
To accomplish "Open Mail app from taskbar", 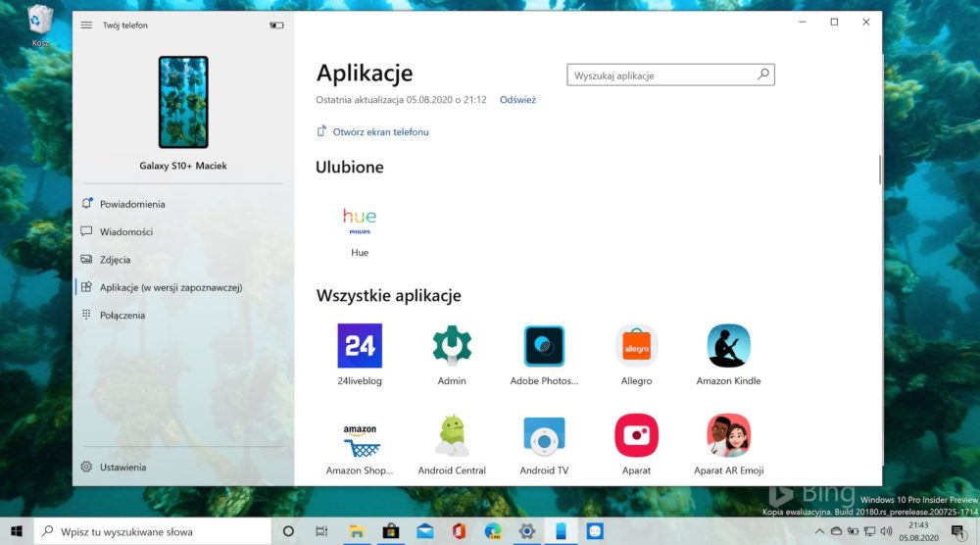I will click(x=425, y=531).
